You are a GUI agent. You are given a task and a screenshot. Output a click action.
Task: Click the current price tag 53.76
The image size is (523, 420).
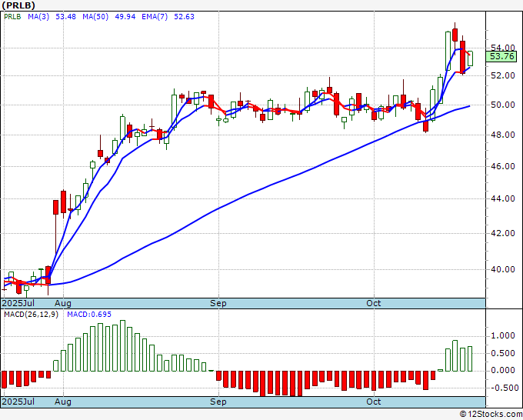coord(501,56)
